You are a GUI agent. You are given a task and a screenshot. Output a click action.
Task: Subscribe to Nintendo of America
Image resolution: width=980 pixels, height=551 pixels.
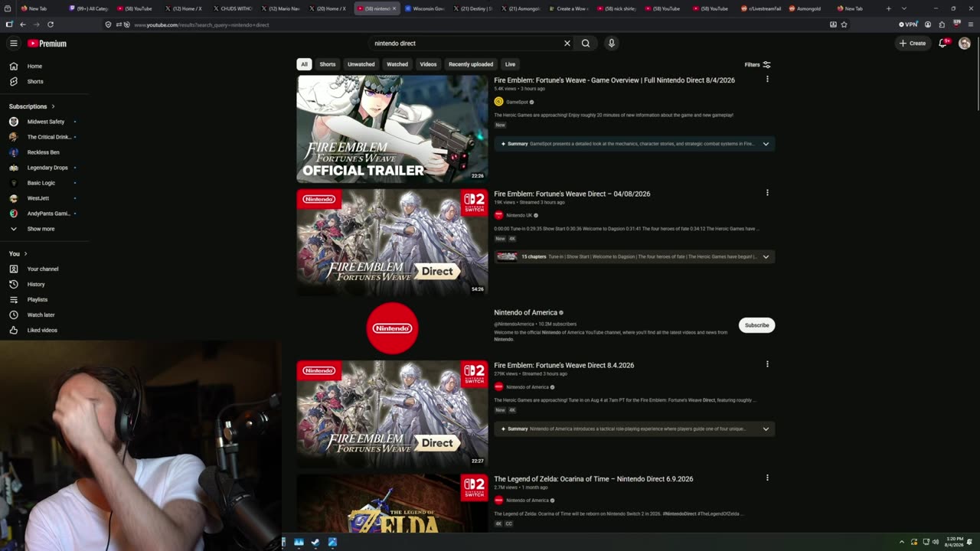pyautogui.click(x=756, y=325)
